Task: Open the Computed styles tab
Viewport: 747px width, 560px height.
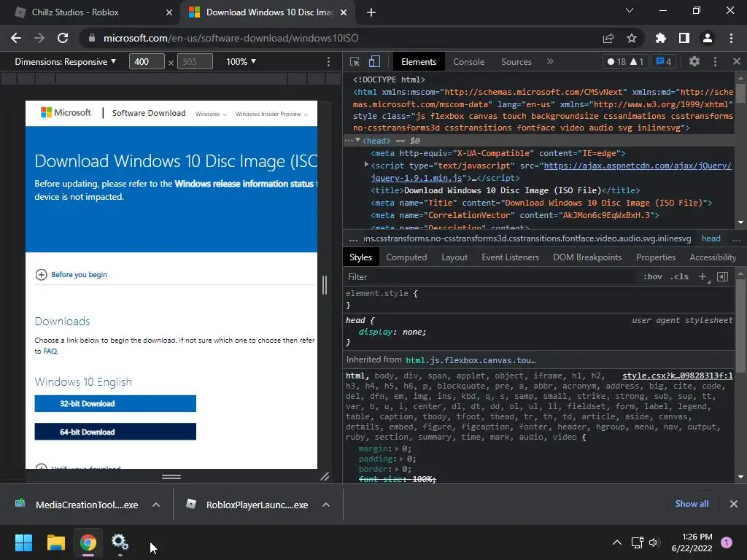Action: tap(406, 257)
